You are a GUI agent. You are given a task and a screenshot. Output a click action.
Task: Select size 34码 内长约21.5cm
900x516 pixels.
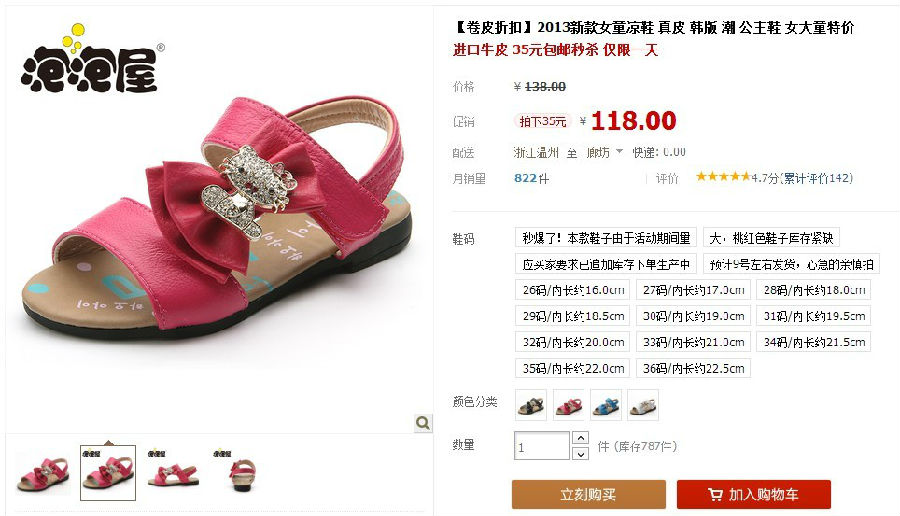[x=813, y=342]
